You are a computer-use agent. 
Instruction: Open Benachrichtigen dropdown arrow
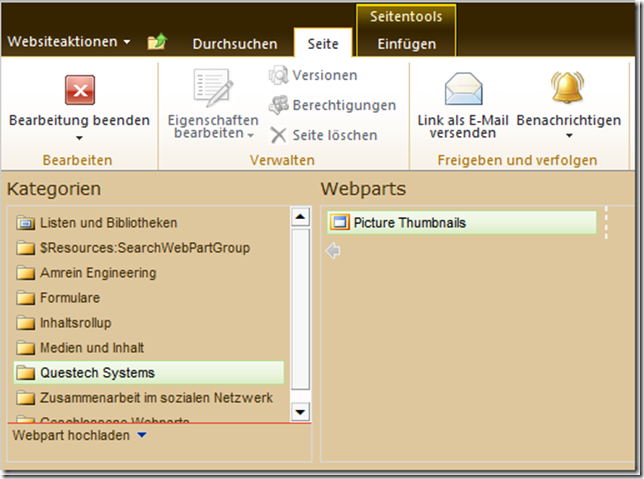click(x=569, y=136)
